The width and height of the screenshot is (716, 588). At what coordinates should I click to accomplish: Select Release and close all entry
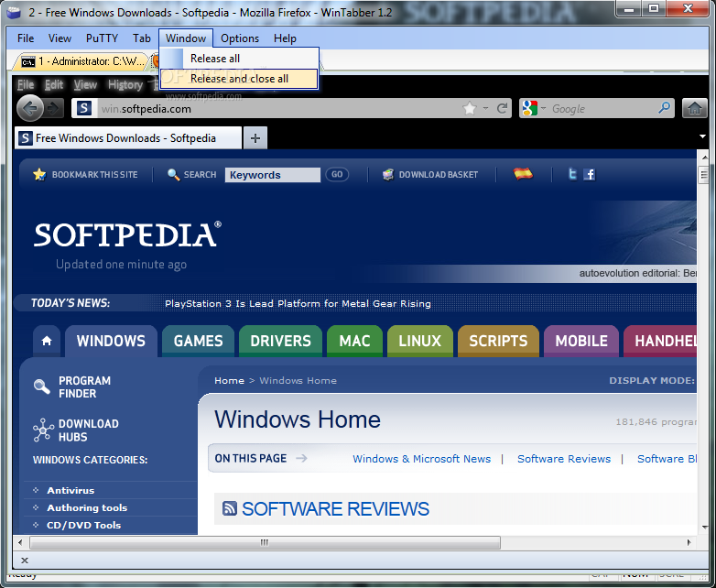239,79
